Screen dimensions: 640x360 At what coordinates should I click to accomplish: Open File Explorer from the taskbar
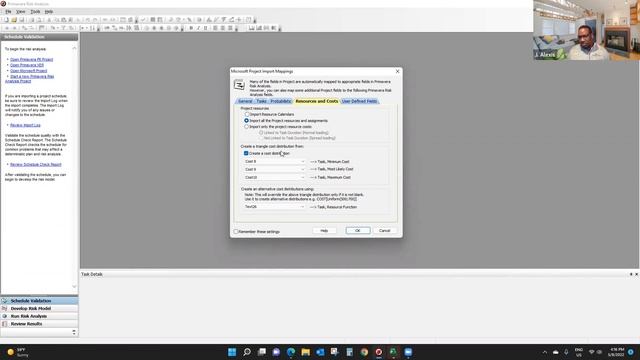(305, 352)
